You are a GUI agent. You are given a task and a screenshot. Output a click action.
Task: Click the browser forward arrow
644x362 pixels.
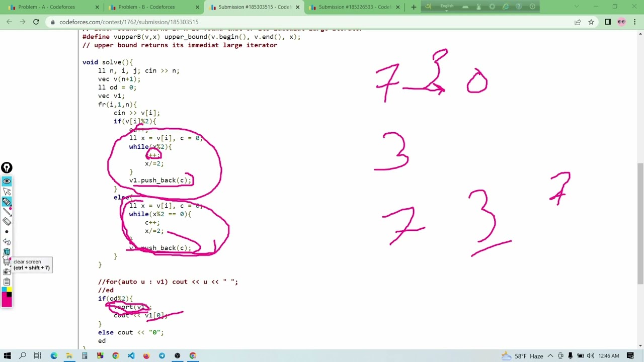(23, 22)
